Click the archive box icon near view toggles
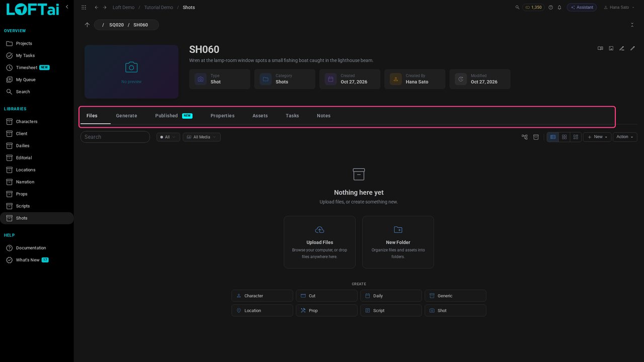Image resolution: width=644 pixels, height=362 pixels. [x=536, y=137]
